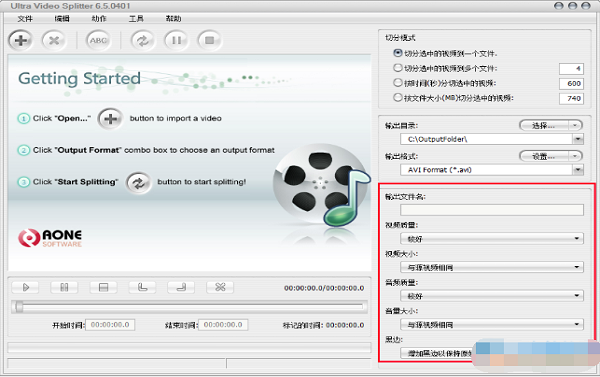
Task: Click the seek bar track under player
Action: [x=189, y=307]
